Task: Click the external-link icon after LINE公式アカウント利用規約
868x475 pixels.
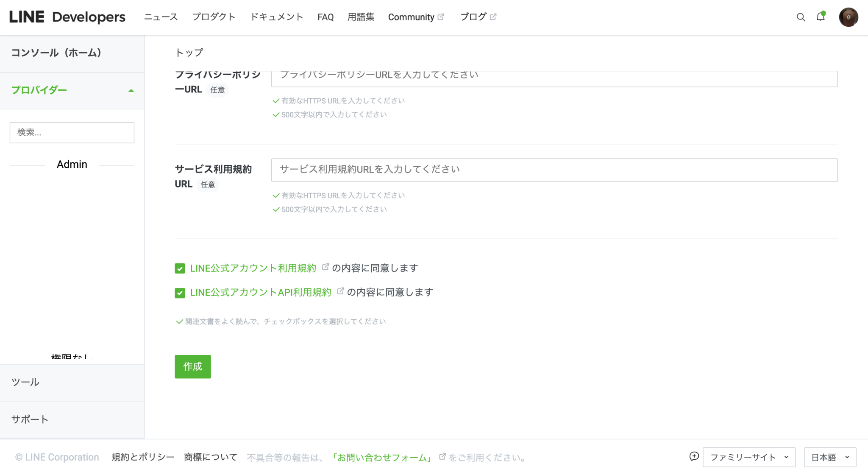Action: [x=325, y=266]
